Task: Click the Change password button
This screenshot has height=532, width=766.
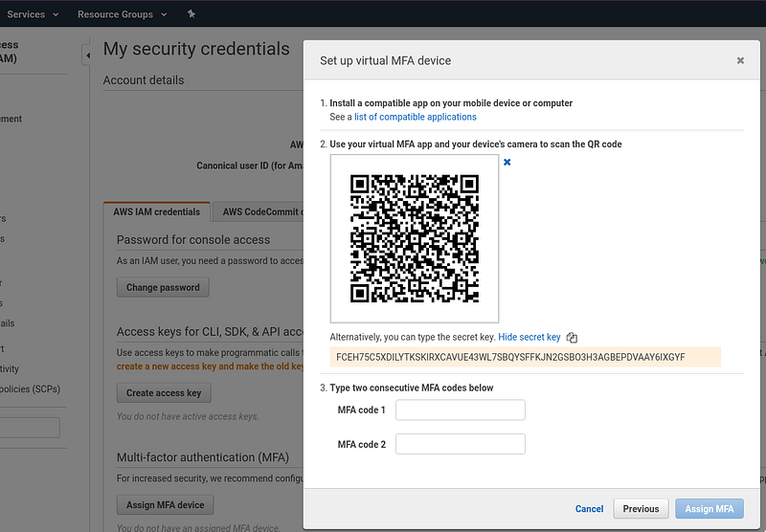Action: tap(163, 287)
